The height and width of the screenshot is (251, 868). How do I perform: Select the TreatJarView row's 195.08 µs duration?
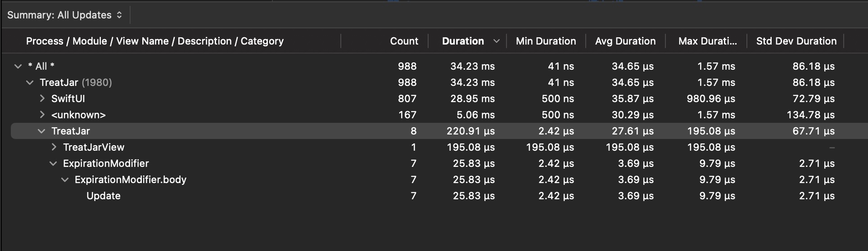[470, 147]
